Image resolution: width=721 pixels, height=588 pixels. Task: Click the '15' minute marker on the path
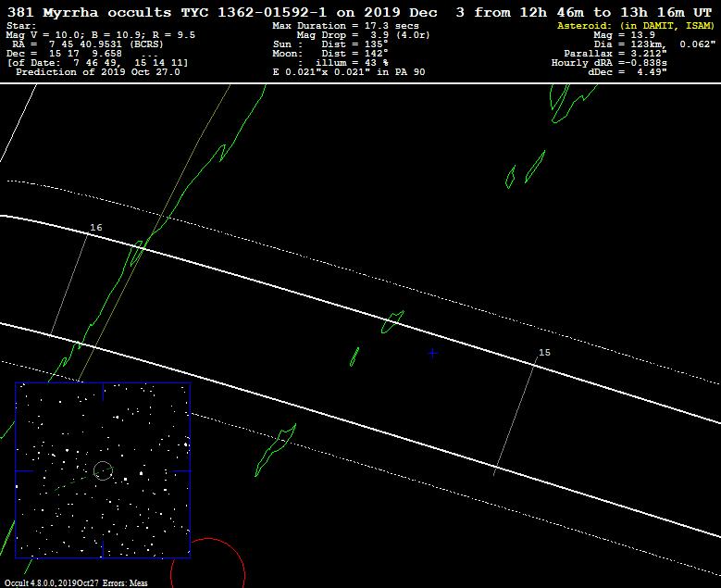tap(544, 353)
